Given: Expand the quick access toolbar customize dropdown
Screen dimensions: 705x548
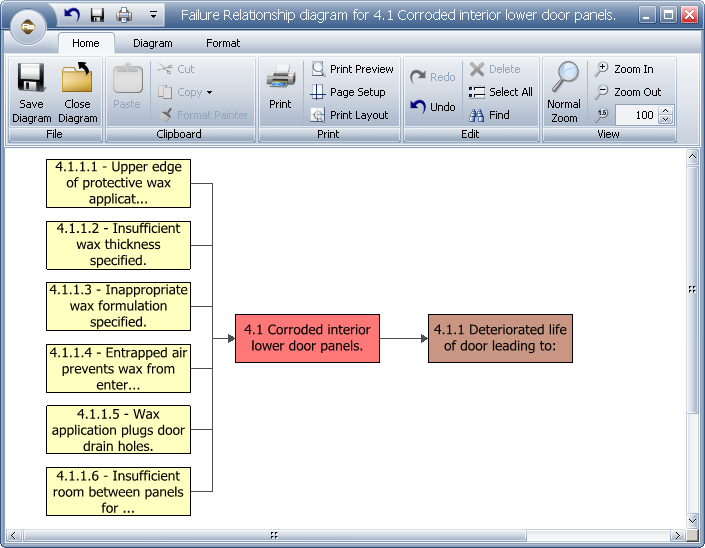Looking at the screenshot, I should pos(153,15).
